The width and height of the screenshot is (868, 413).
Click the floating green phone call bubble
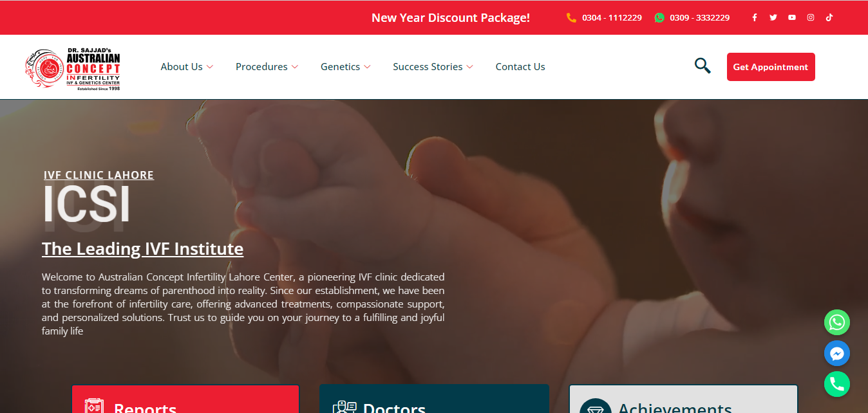(837, 384)
